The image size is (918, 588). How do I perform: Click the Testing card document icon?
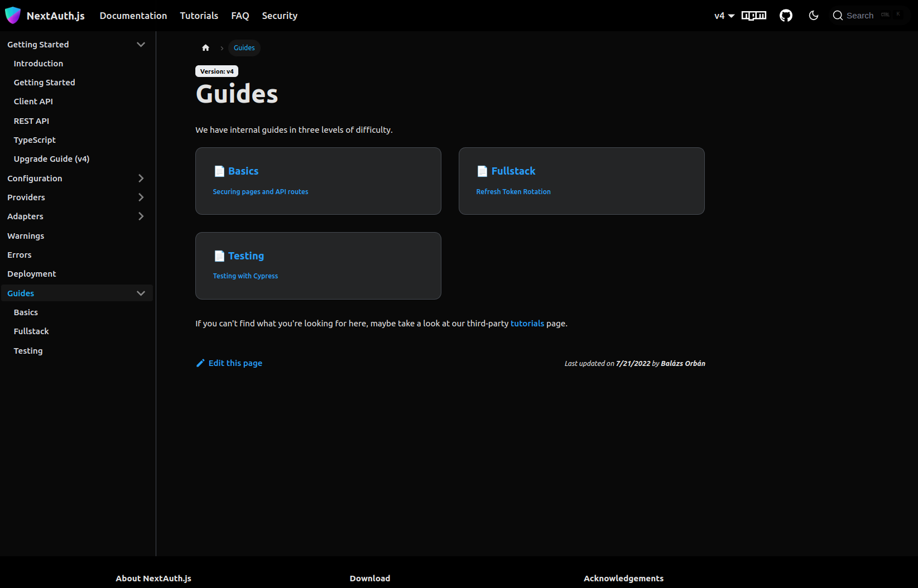point(219,256)
